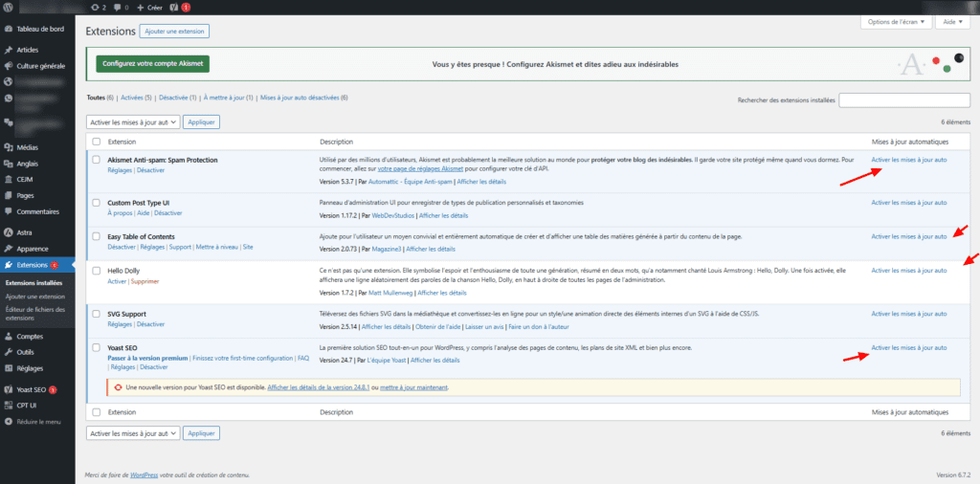
Task: Click the Extensions plug icon
Action: (x=8, y=265)
